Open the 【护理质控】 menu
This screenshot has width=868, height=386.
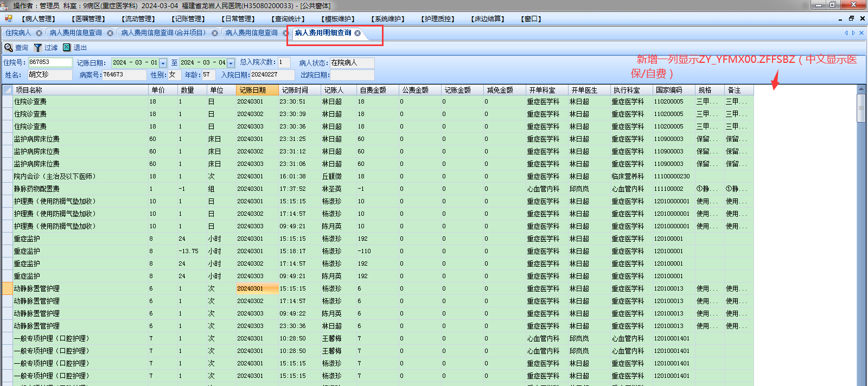(x=438, y=19)
